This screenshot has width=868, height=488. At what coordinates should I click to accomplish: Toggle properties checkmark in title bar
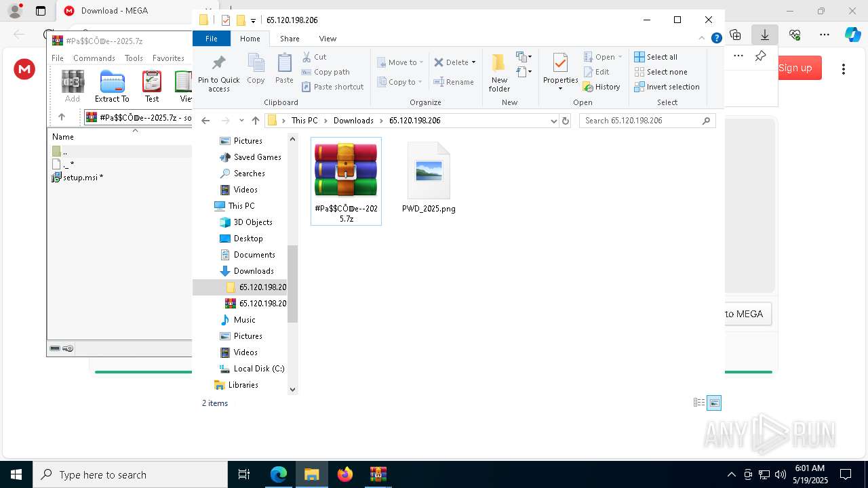click(226, 20)
